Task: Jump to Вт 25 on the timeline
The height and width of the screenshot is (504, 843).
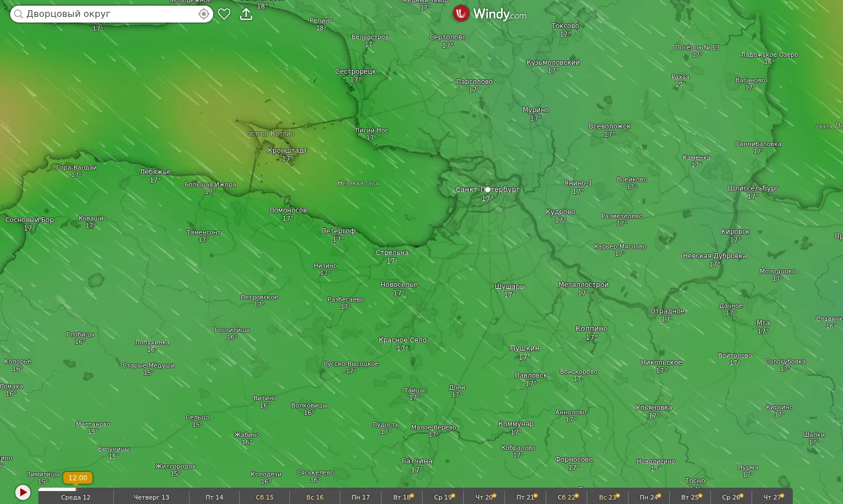Action: [690, 497]
